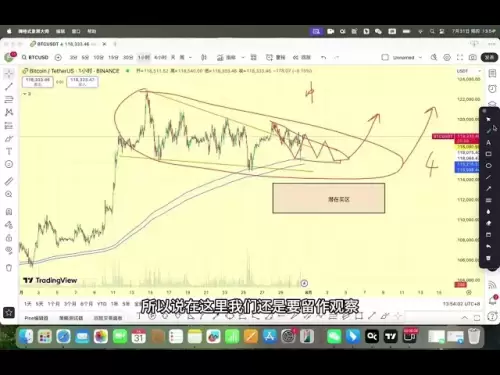Image resolution: width=500 pixels, height=375 pixels.
Task: Expand the Unnamed layout dropdown
Action: [x=420, y=57]
